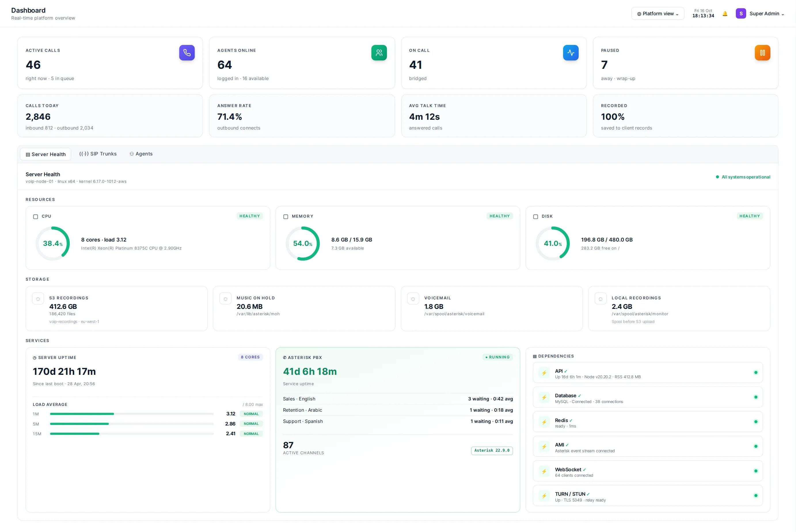Switch to the SIP Trunks tab
796x532 pixels.
coord(98,154)
